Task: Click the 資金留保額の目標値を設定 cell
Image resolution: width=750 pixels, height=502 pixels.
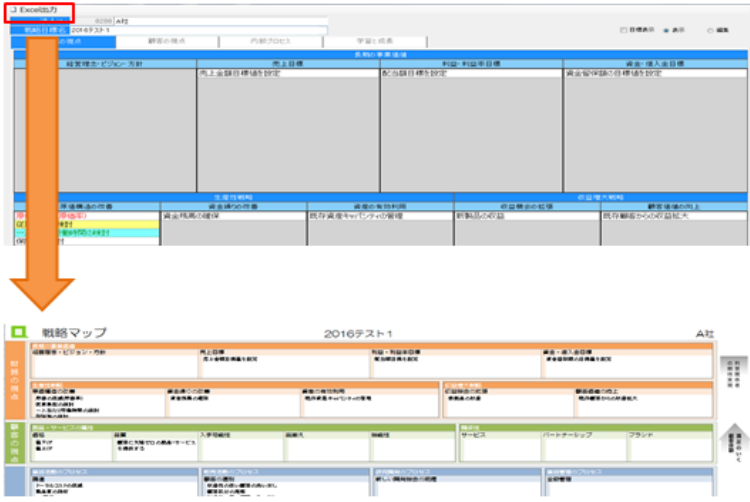Action: click(606, 73)
